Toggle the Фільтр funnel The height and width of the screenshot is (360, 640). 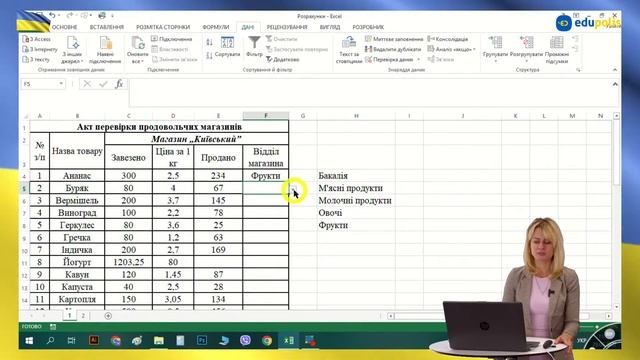(254, 47)
